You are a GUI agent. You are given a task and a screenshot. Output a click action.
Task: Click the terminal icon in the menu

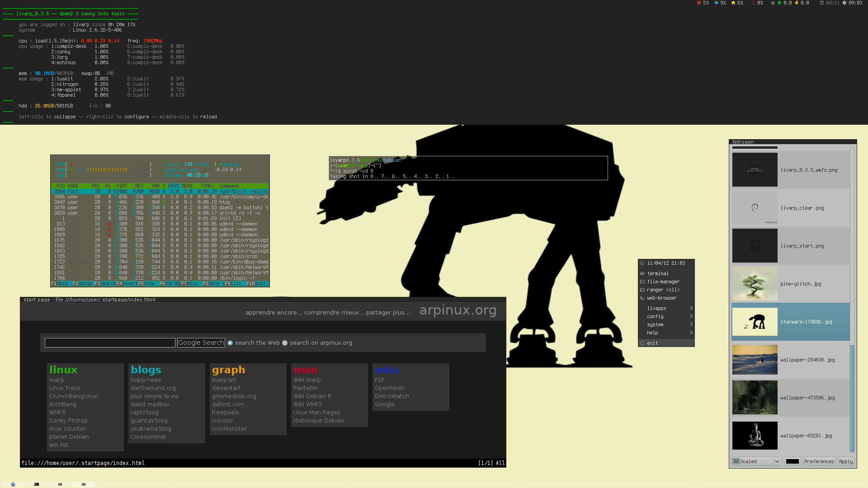click(x=642, y=273)
